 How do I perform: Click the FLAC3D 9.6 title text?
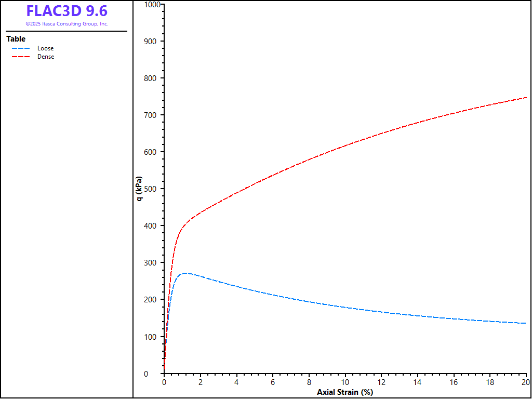click(66, 11)
